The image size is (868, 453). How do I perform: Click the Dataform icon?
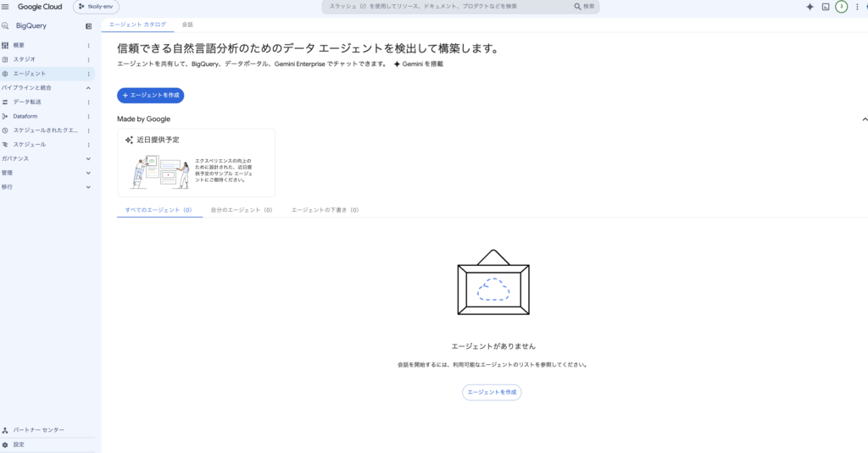pyautogui.click(x=5, y=116)
